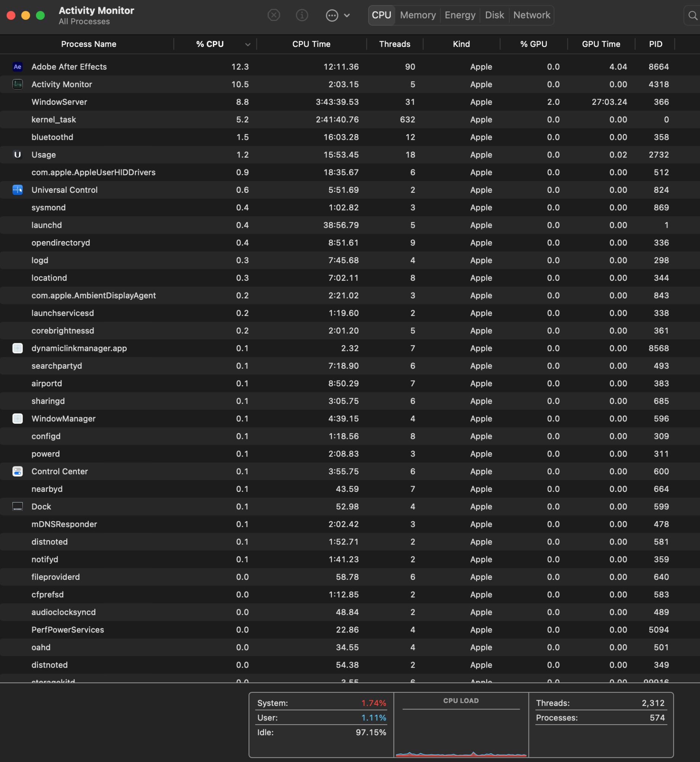Click the Adobe After Effects app icon
Viewport: 700px width, 762px height.
click(18, 67)
